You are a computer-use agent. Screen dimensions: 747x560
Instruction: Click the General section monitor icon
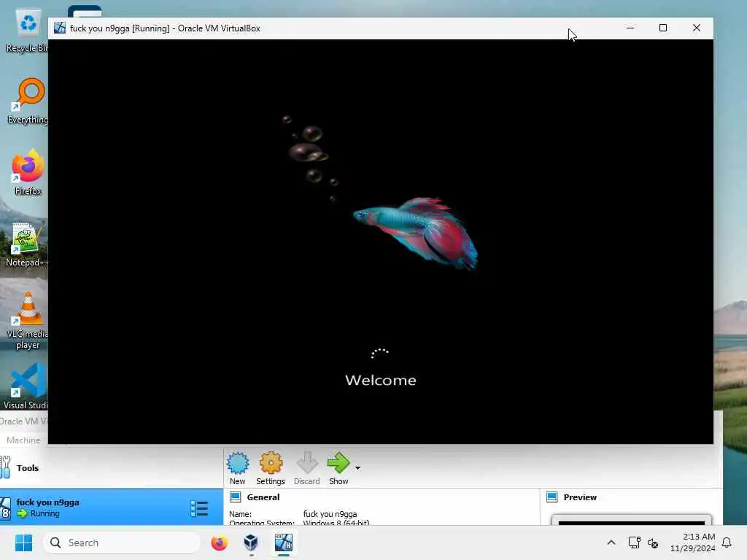(x=236, y=497)
